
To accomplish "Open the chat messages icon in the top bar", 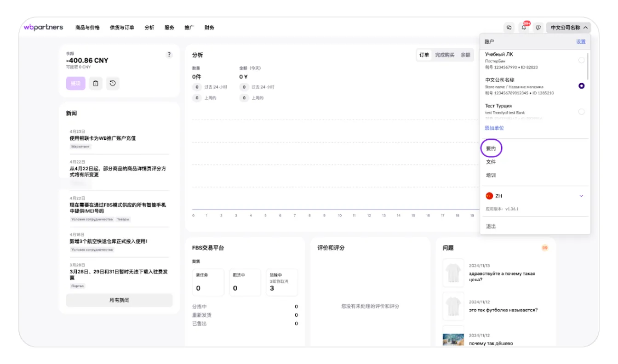I will pos(509,28).
